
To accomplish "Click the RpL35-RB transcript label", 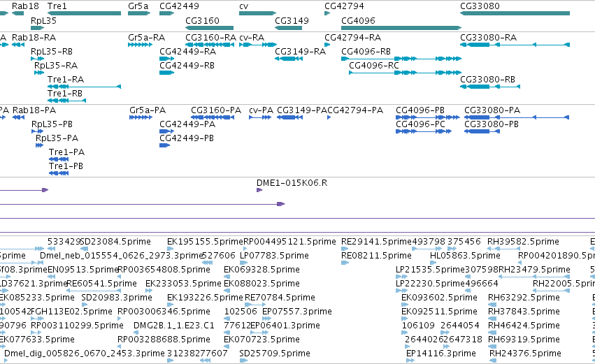I will point(52,52).
